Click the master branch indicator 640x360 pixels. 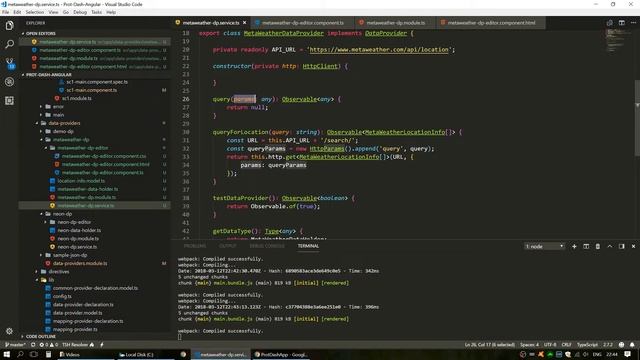coord(15,345)
